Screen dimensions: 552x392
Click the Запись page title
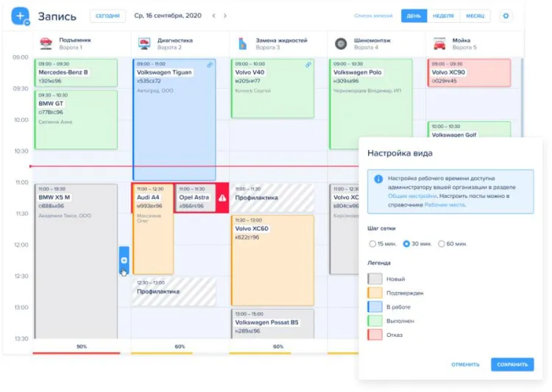pyautogui.click(x=57, y=16)
